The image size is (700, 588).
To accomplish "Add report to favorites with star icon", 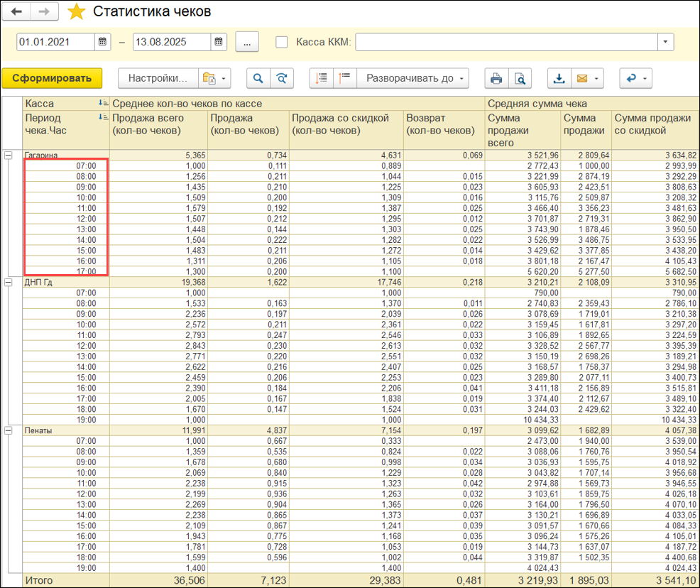I will click(77, 12).
